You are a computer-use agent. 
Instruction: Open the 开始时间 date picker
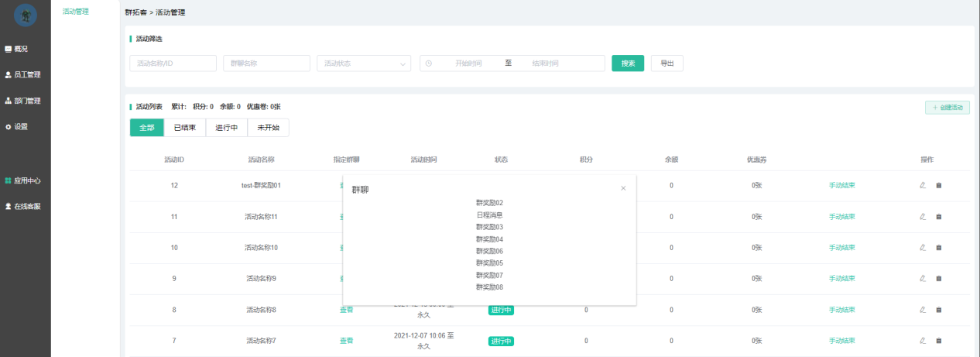pyautogui.click(x=468, y=64)
